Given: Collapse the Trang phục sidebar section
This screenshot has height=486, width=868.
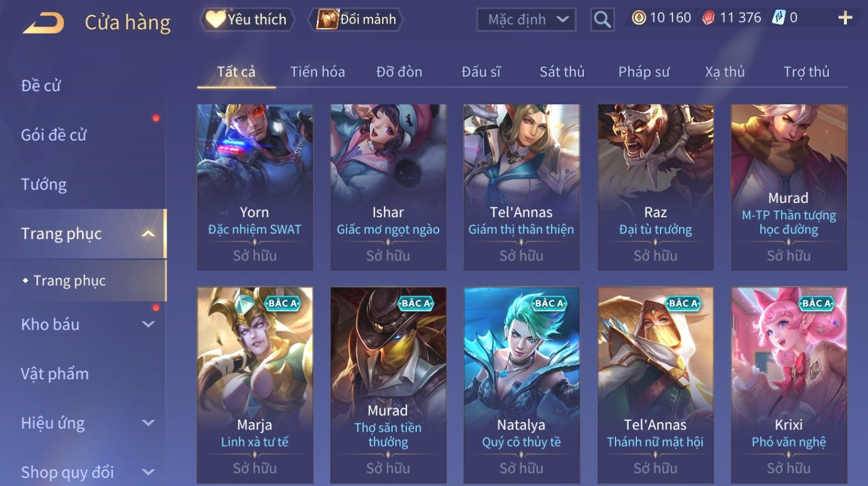Looking at the screenshot, I should coord(148,233).
